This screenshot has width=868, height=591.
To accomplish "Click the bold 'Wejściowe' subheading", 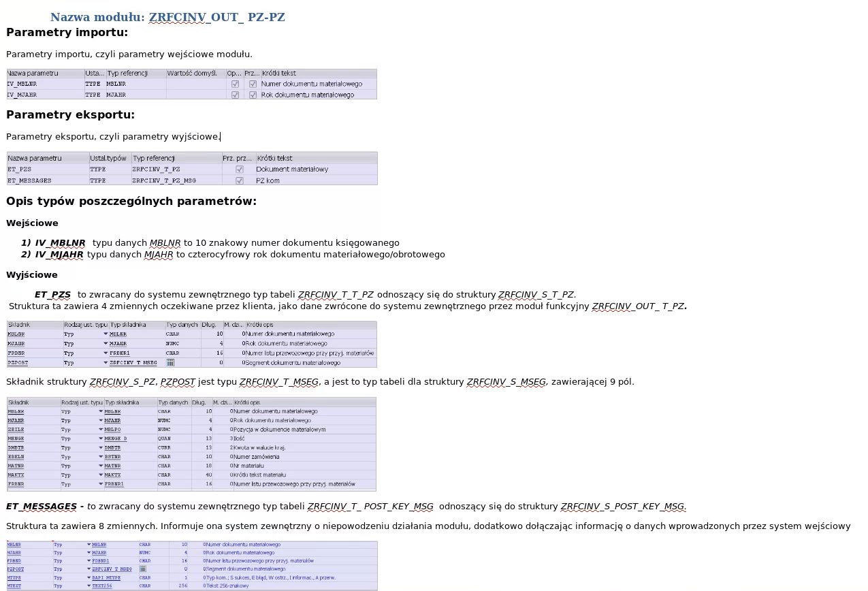I will [32, 223].
